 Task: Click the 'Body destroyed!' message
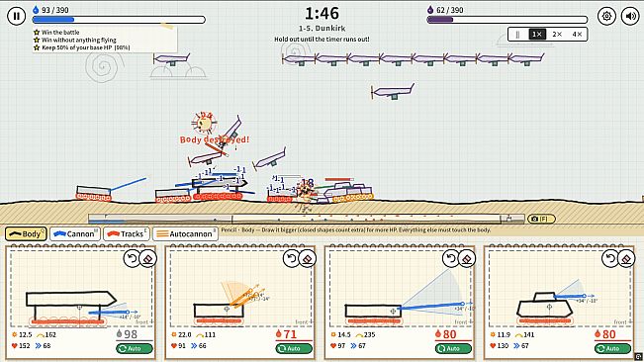click(x=215, y=139)
